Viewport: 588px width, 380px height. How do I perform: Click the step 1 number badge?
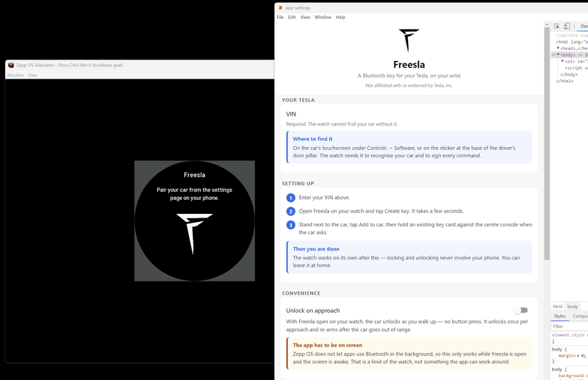pyautogui.click(x=290, y=198)
